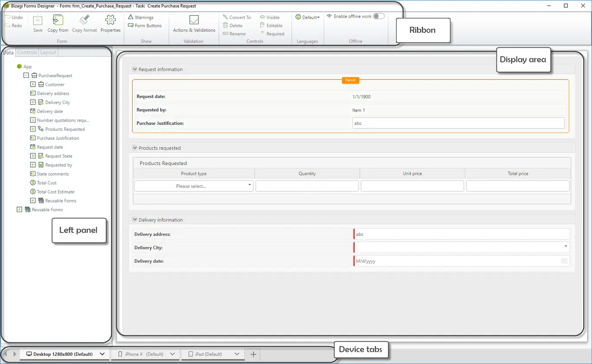Toggle Visible property in ribbon
Viewport: 592px width, 364px height.
[270, 17]
